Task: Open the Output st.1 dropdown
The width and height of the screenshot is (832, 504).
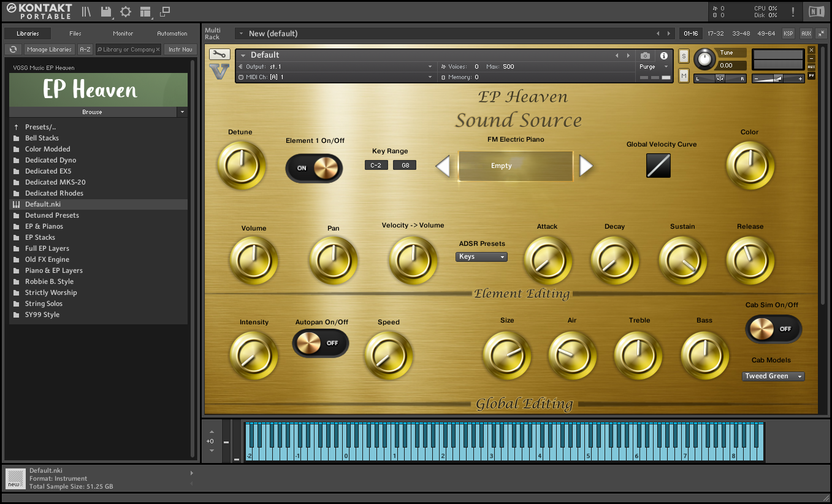Action: [335, 66]
